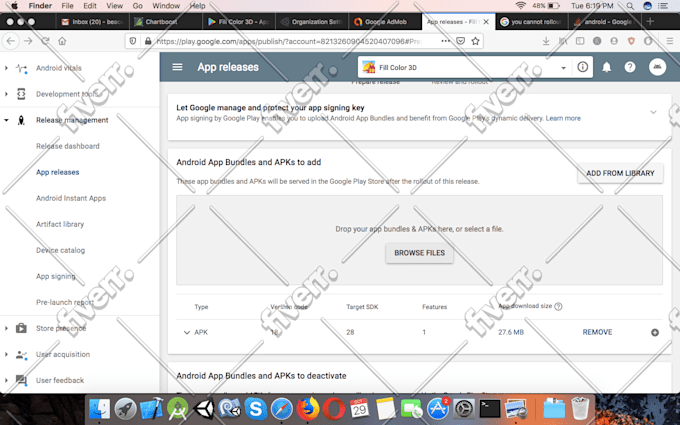Viewport: 680px width, 425px height.
Task: Open Device catalog in sidebar
Action: tap(60, 250)
